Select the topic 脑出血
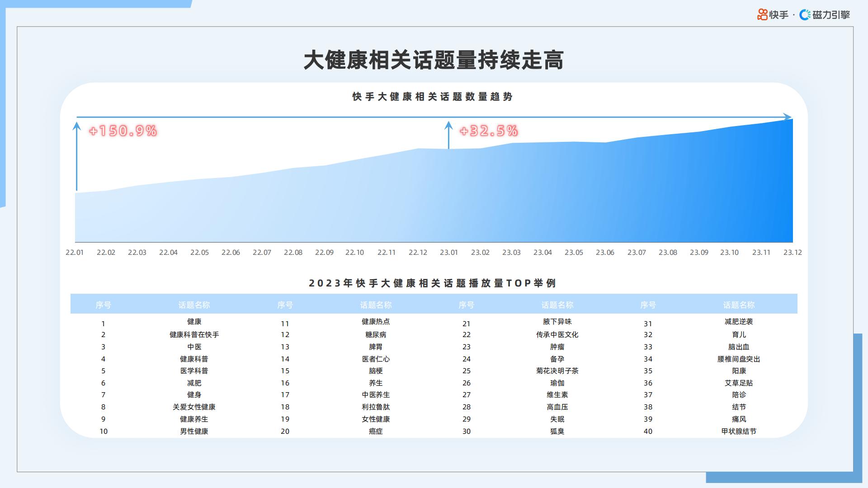The height and width of the screenshot is (488, 868). point(739,347)
